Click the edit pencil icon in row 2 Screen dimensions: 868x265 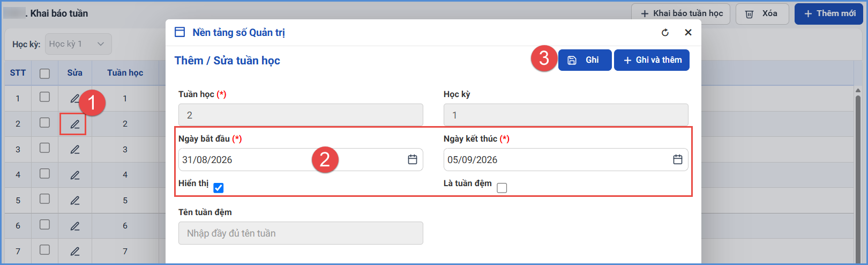74,124
